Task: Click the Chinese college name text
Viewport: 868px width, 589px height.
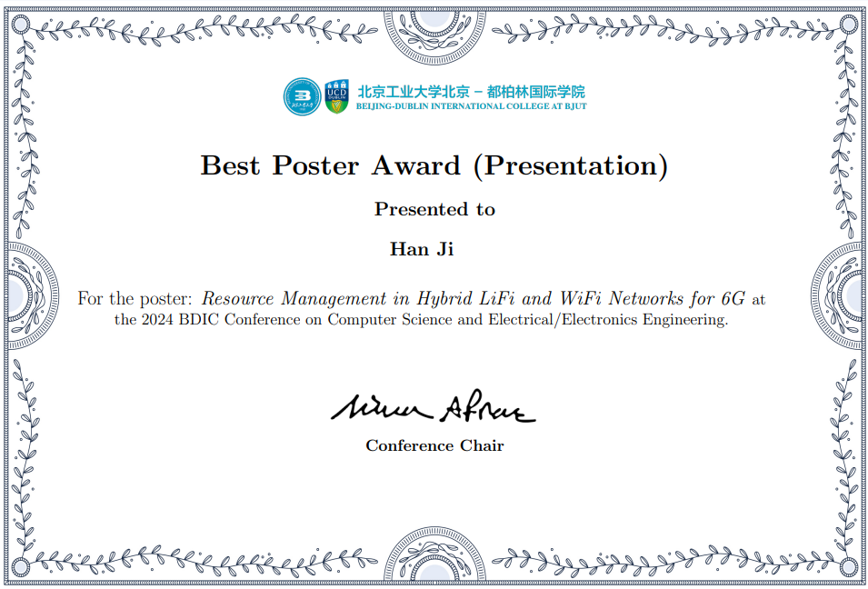Action: coord(471,91)
